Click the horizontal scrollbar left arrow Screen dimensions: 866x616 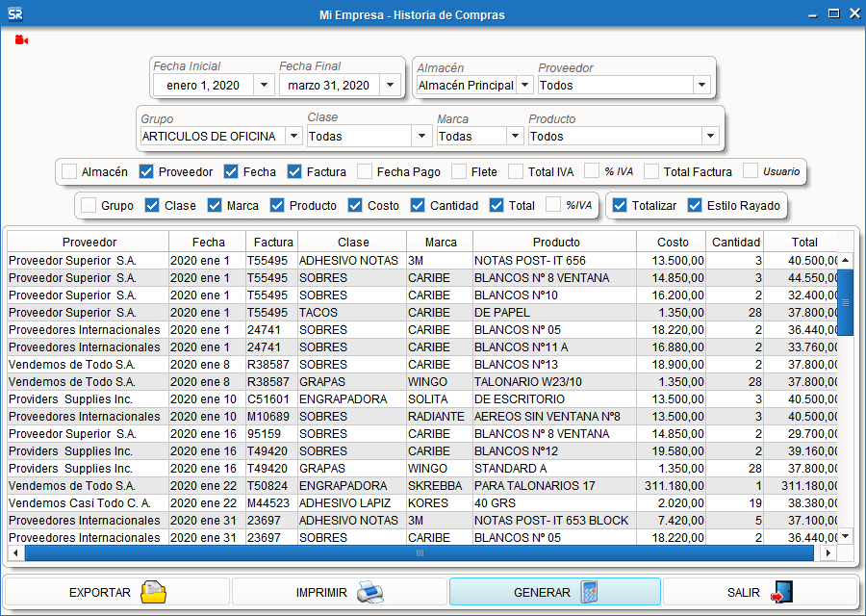15,552
